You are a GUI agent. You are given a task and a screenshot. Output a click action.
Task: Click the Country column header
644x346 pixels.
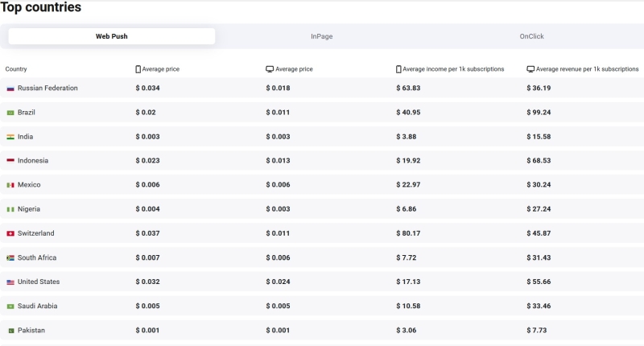coord(16,69)
